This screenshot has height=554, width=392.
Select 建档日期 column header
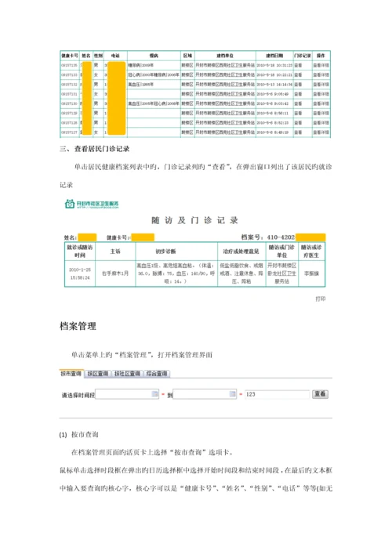274,56
